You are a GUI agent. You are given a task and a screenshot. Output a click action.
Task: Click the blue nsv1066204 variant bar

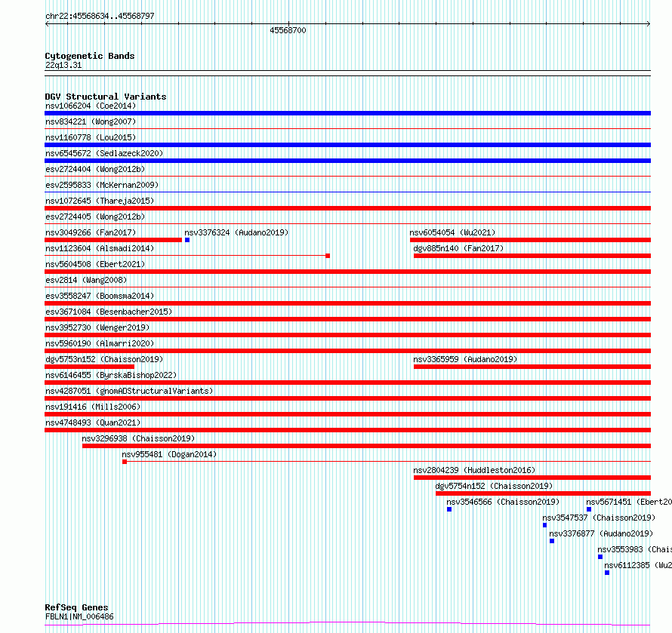pyautogui.click(x=347, y=113)
